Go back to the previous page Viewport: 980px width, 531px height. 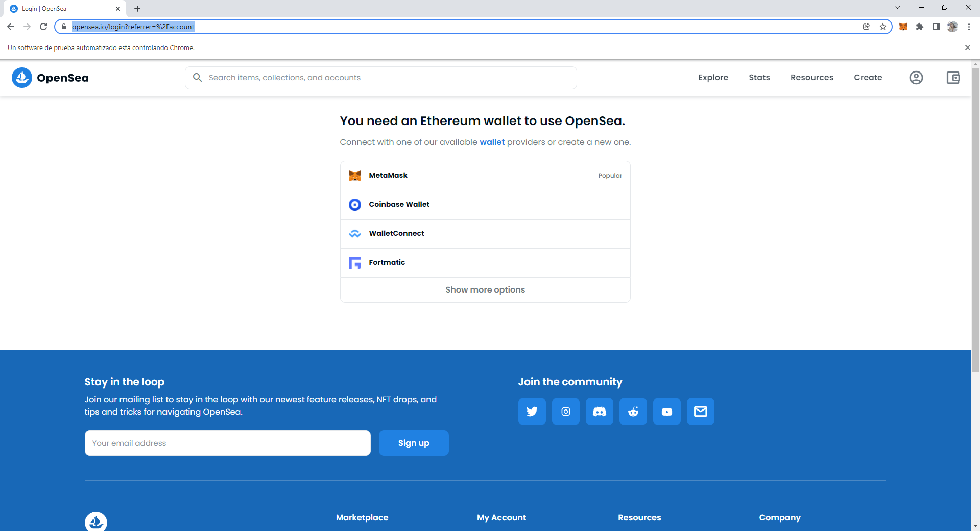point(11,27)
